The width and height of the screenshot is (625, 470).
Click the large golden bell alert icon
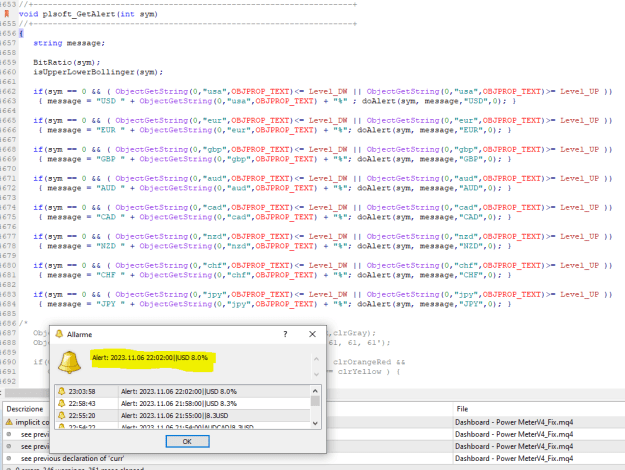(69, 362)
